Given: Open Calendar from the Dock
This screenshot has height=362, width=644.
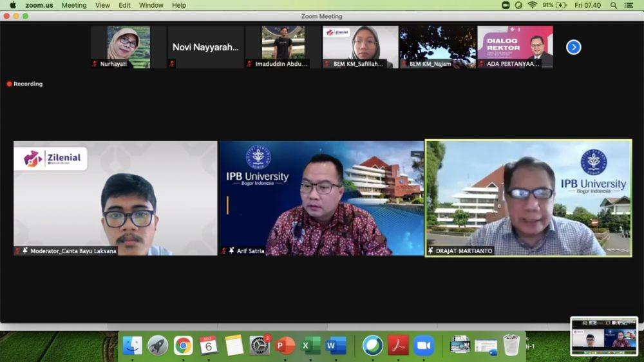Looking at the screenshot, I should pos(209,345).
